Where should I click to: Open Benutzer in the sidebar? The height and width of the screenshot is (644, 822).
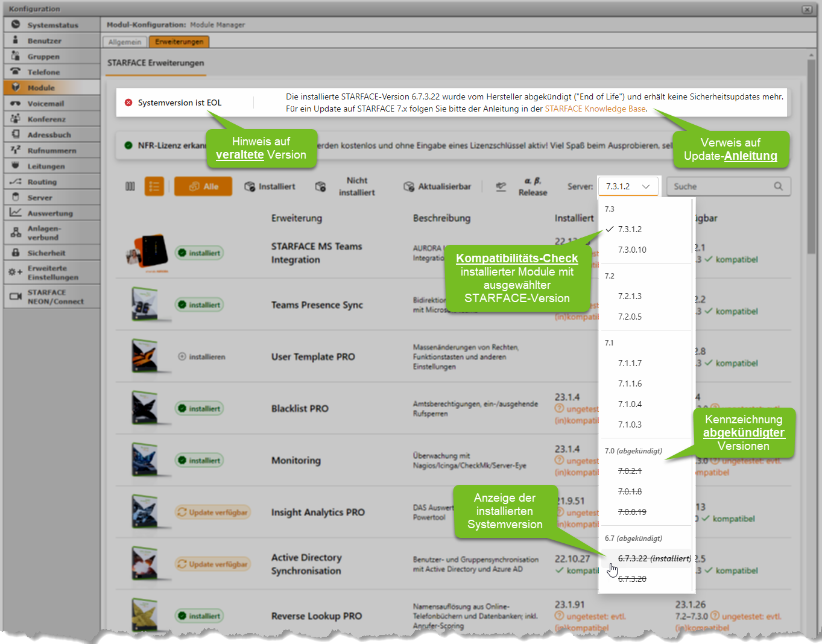point(52,40)
